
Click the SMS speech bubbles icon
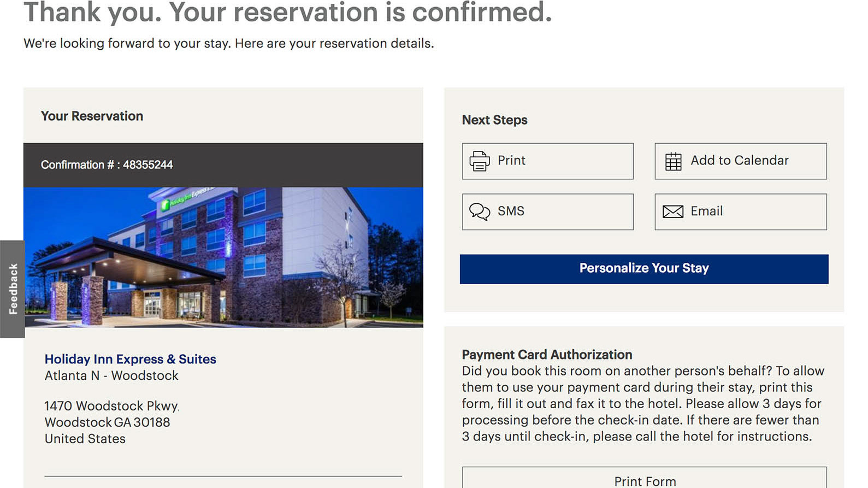pyautogui.click(x=480, y=211)
